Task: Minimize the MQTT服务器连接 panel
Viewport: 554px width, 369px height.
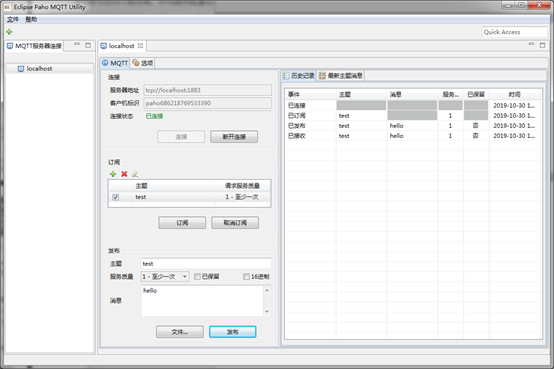Action: click(77, 45)
